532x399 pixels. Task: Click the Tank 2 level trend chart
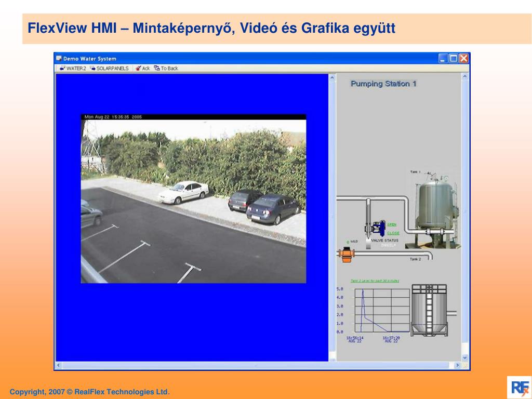point(382,311)
